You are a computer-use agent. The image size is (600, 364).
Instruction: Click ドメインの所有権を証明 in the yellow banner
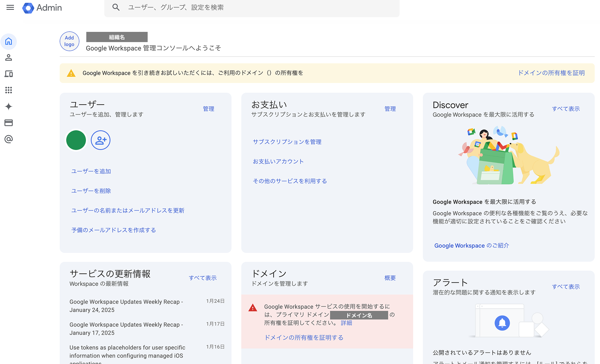551,73
